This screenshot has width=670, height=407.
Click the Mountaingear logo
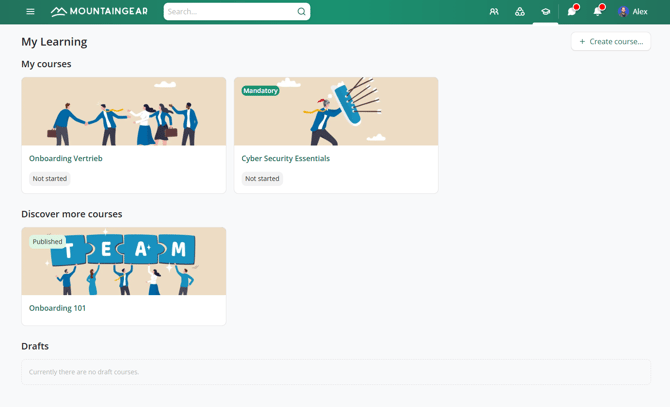pyautogui.click(x=99, y=12)
